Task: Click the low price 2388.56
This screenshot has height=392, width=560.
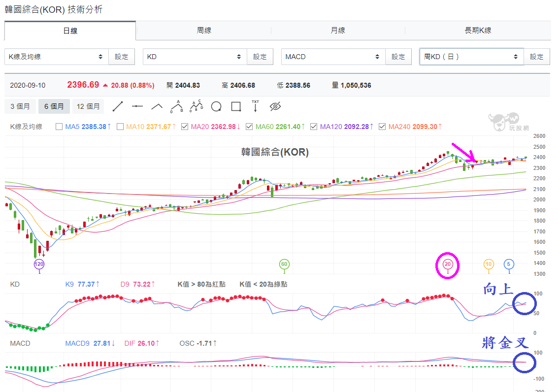Action: point(298,85)
